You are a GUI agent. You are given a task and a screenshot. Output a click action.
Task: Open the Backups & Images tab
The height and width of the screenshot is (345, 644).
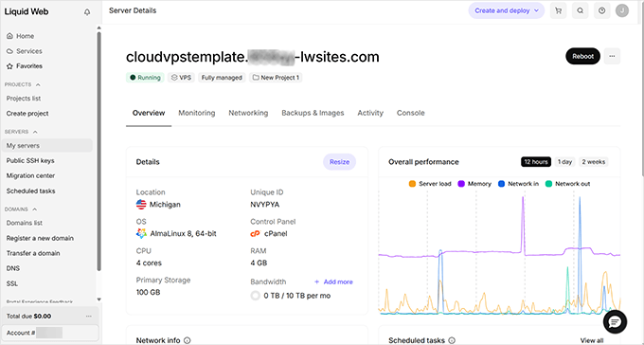313,113
